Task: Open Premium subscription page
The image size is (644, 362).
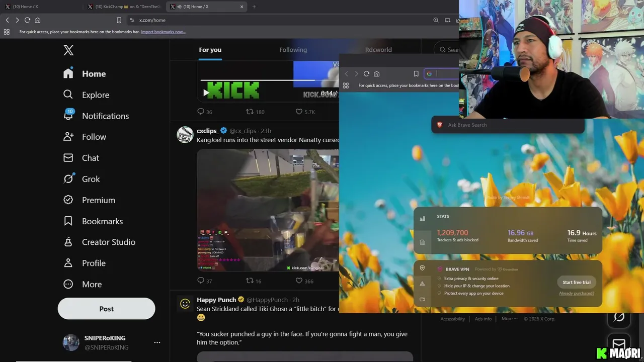Action: point(89,200)
